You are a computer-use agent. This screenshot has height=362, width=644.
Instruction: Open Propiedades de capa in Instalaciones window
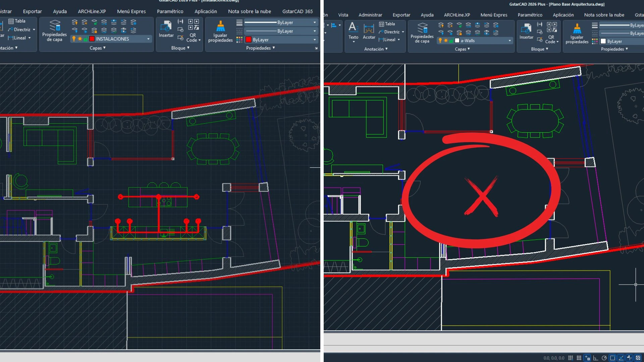(54, 30)
